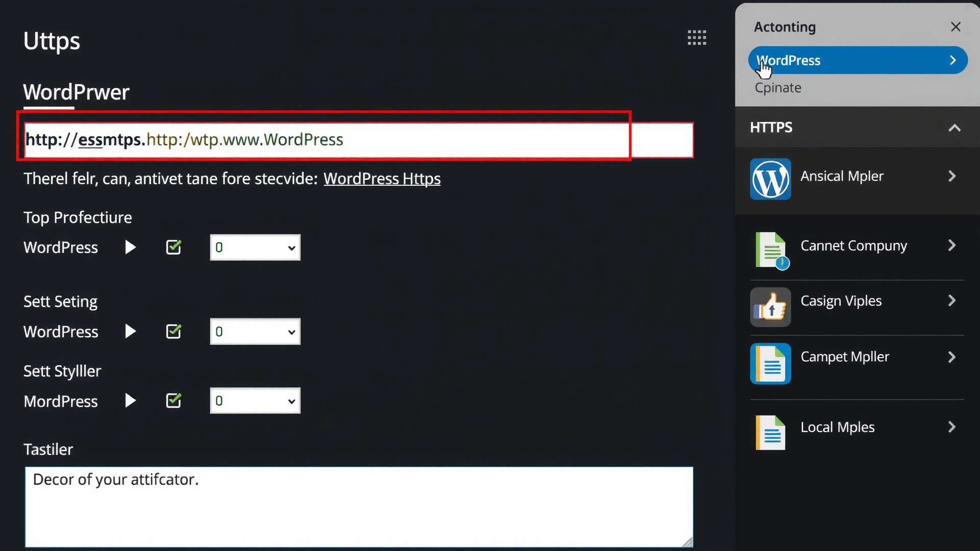The height and width of the screenshot is (551, 980).
Task: Open the WordPress Https link
Action: pyautogui.click(x=382, y=178)
